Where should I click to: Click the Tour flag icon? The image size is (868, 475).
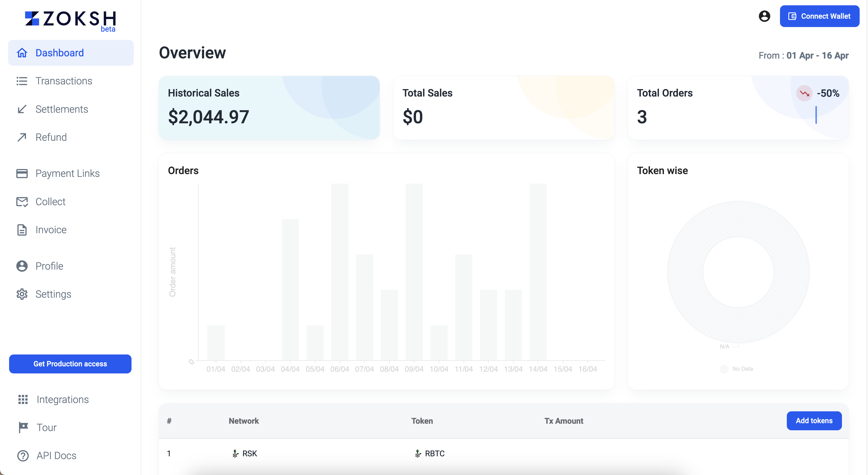(x=23, y=428)
